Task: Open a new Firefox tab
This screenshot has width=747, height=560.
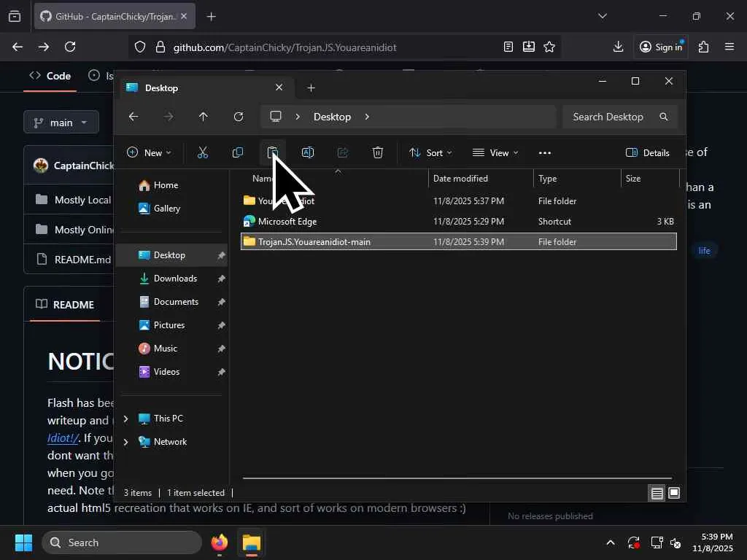Action: click(212, 17)
